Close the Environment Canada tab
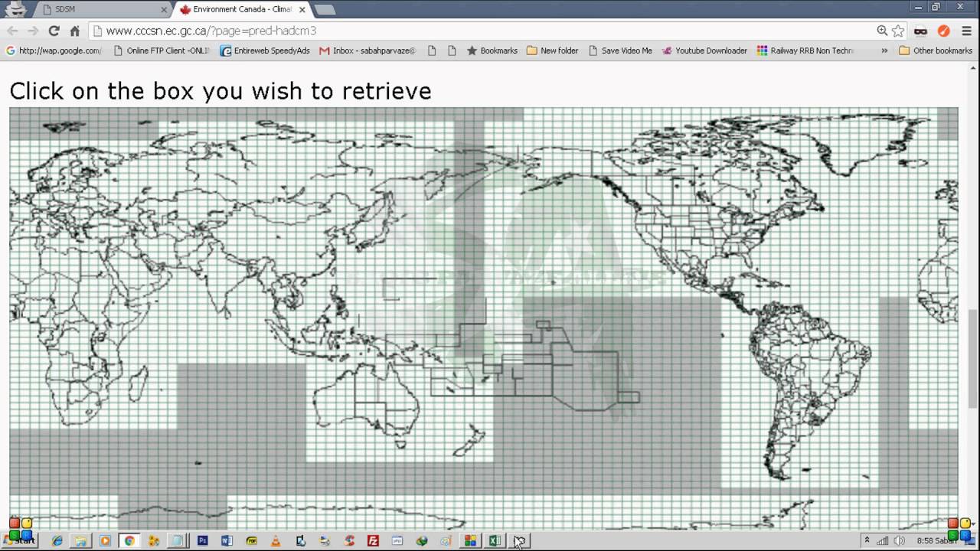Screen dimensions: 980x551 tap(302, 10)
